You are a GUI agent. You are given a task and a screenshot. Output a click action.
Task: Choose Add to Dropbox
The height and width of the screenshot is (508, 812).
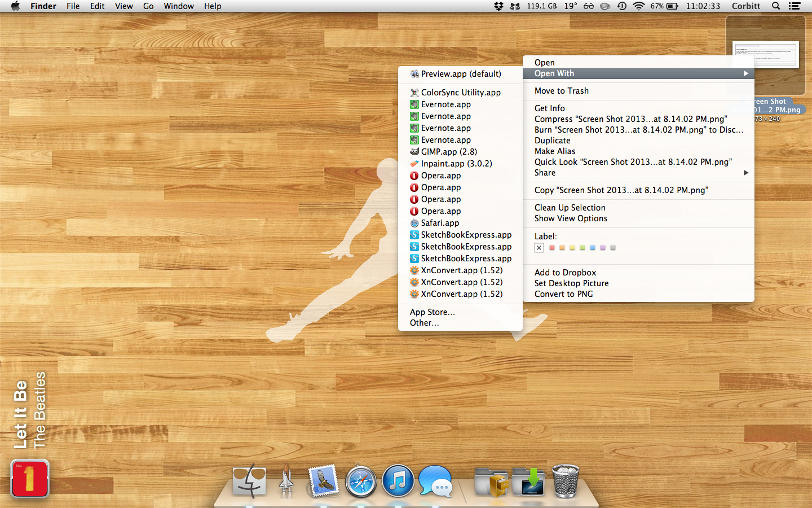click(638, 273)
